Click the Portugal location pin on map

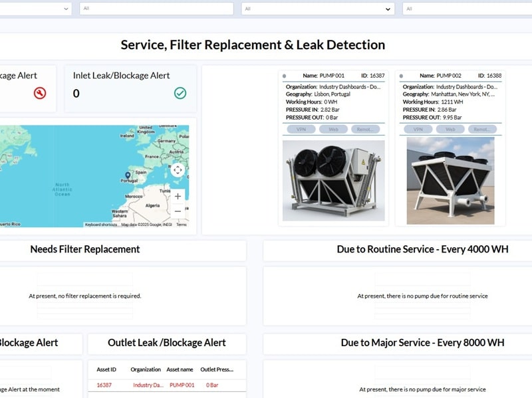128,175
